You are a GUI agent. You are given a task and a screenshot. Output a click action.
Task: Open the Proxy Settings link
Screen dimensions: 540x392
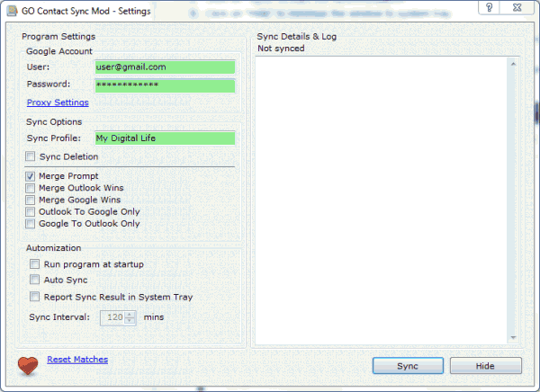[x=58, y=102]
